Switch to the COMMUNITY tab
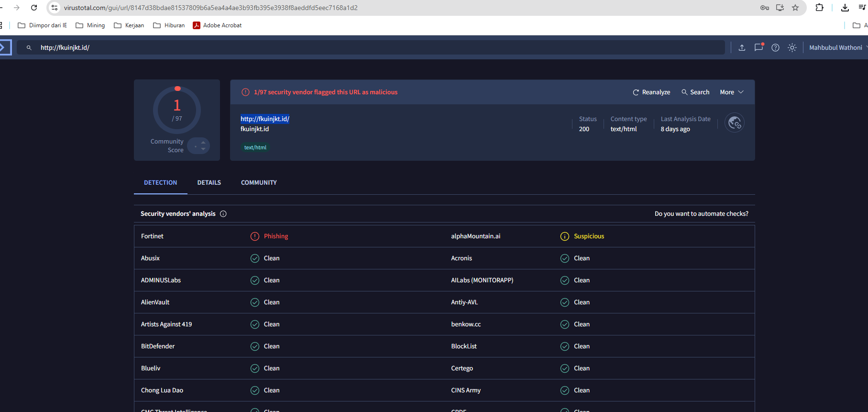 click(x=259, y=183)
